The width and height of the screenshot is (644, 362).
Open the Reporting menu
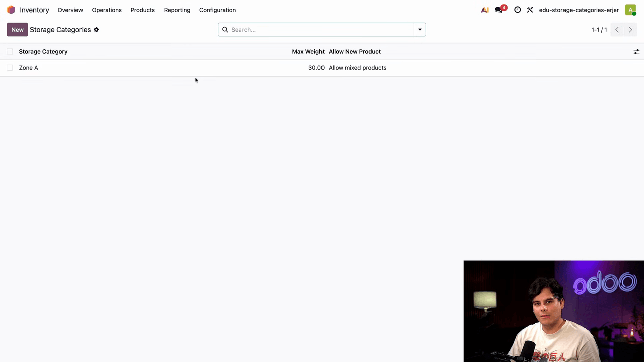point(177,10)
